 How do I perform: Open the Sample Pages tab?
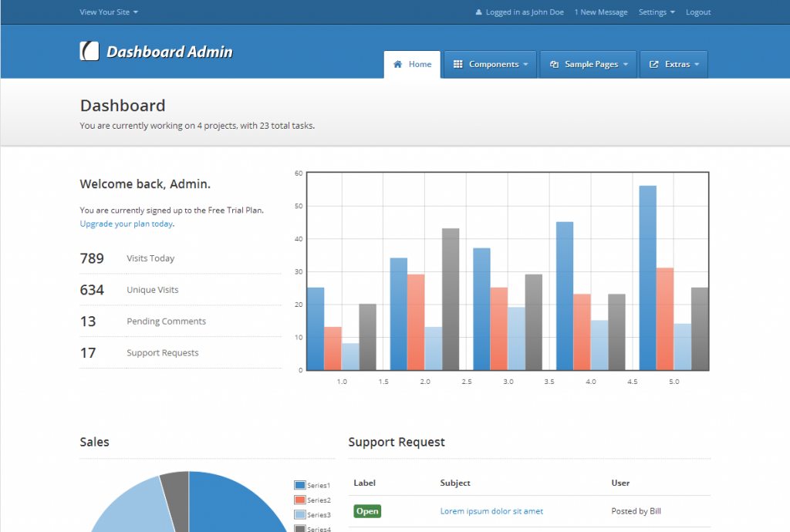click(590, 65)
